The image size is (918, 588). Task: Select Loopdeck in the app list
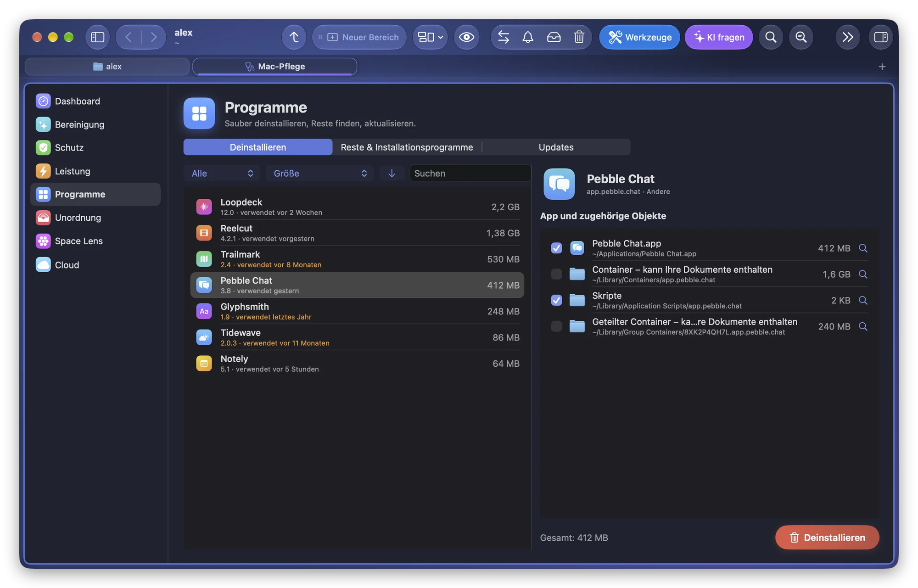pos(357,207)
